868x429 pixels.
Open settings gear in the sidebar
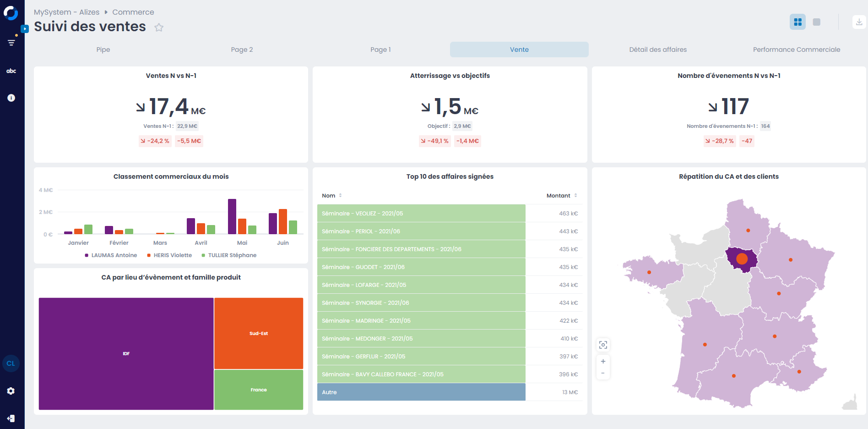11,391
